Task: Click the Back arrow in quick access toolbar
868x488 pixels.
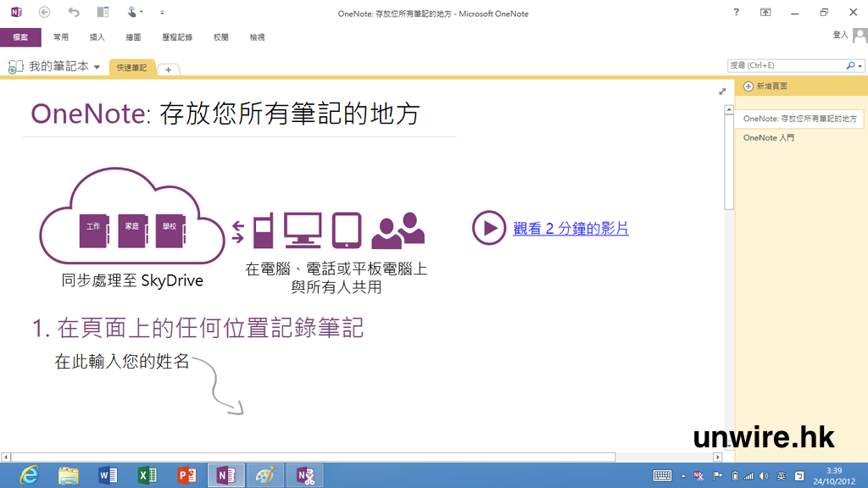Action: [x=45, y=13]
